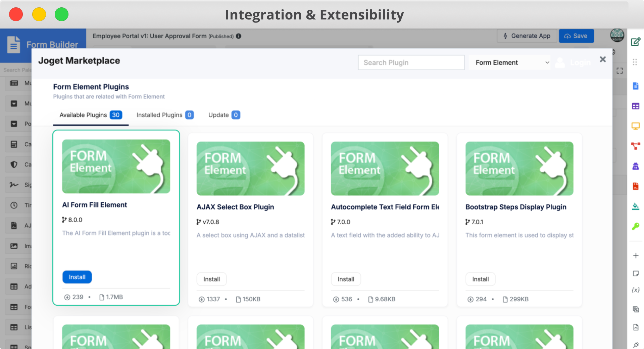Install the AJAX Select Box Plugin
The width and height of the screenshot is (644, 349).
click(211, 279)
